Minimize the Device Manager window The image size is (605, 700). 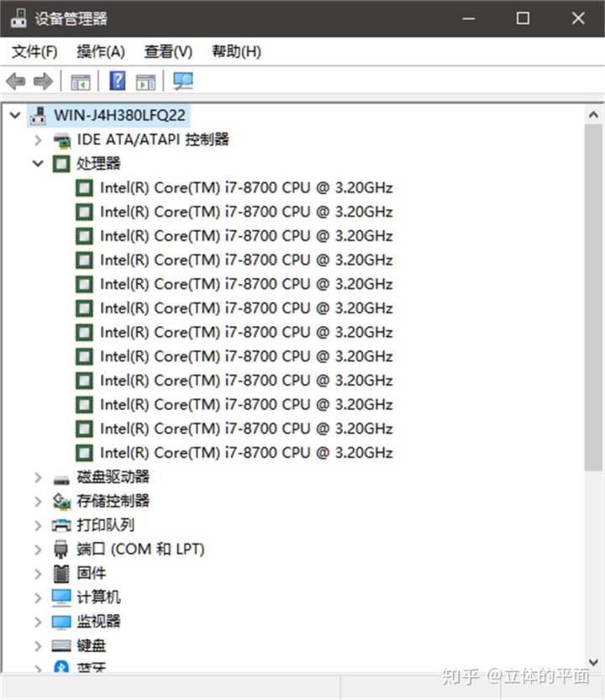coord(469,18)
